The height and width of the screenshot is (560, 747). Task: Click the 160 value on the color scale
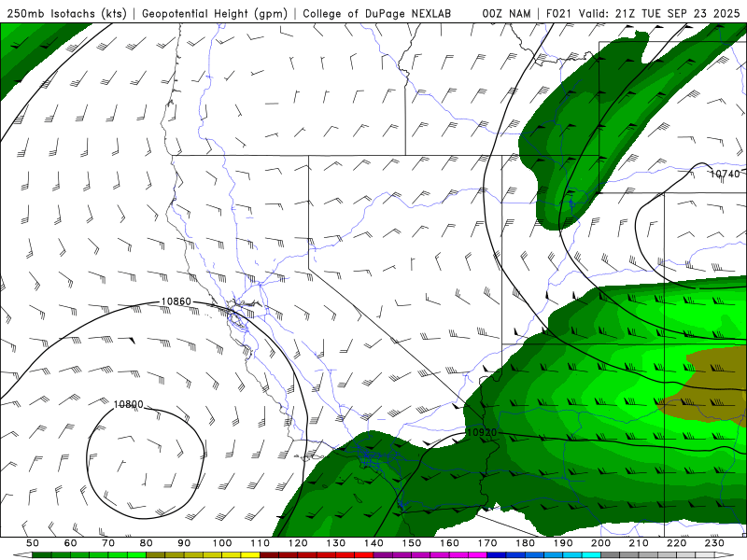point(450,543)
